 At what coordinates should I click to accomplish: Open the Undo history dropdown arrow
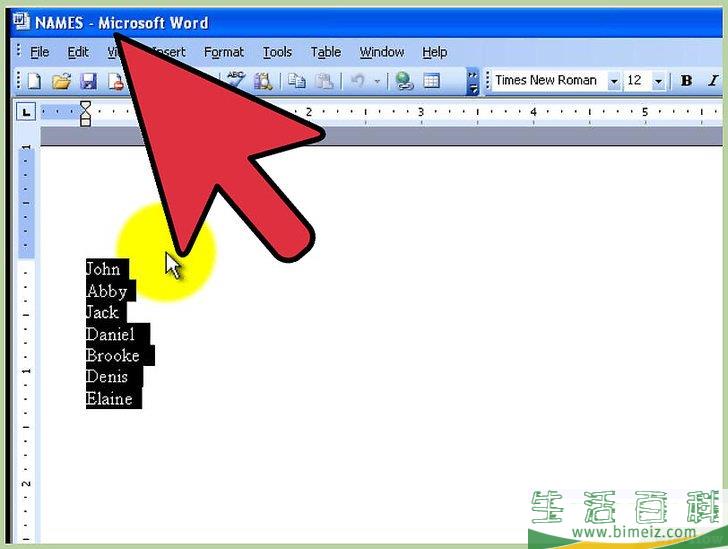[x=377, y=82]
